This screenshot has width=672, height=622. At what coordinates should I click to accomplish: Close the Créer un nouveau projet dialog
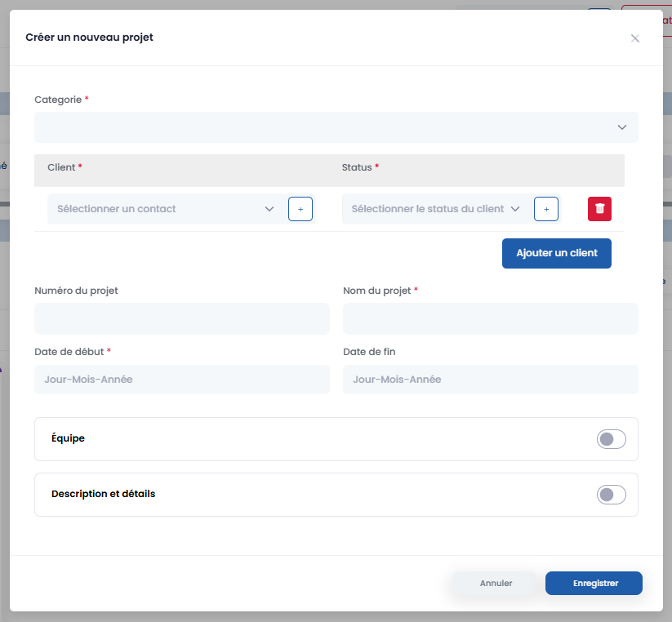[x=634, y=38]
